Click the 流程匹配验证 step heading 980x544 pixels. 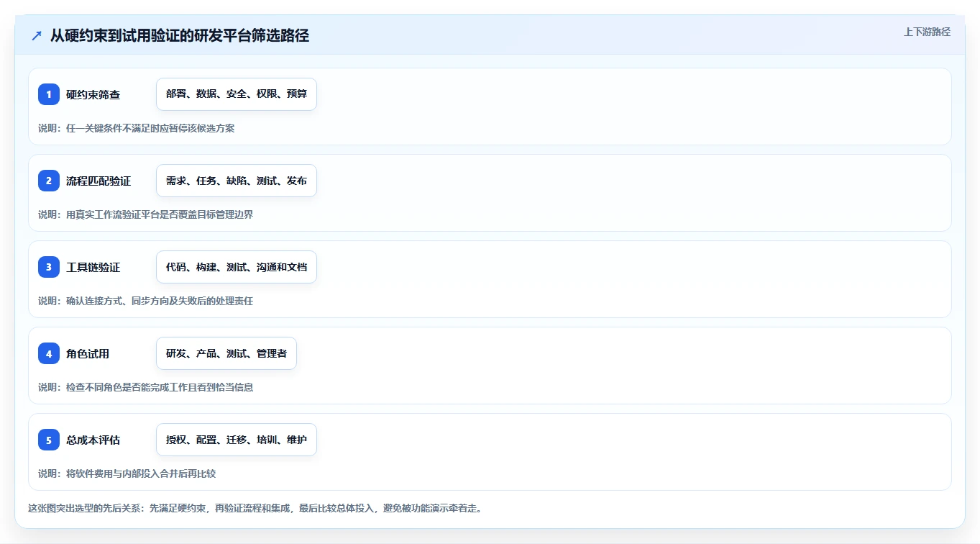point(99,181)
